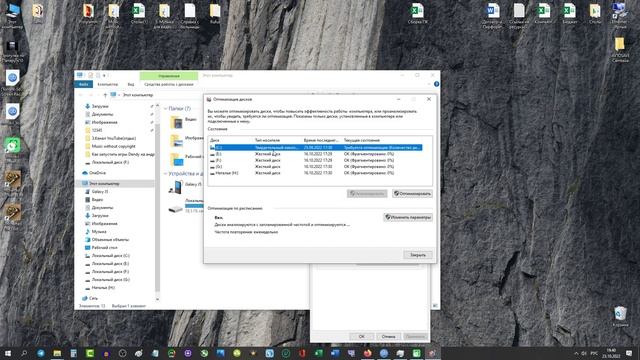Select the (C:) drive row in the list

tap(316, 147)
